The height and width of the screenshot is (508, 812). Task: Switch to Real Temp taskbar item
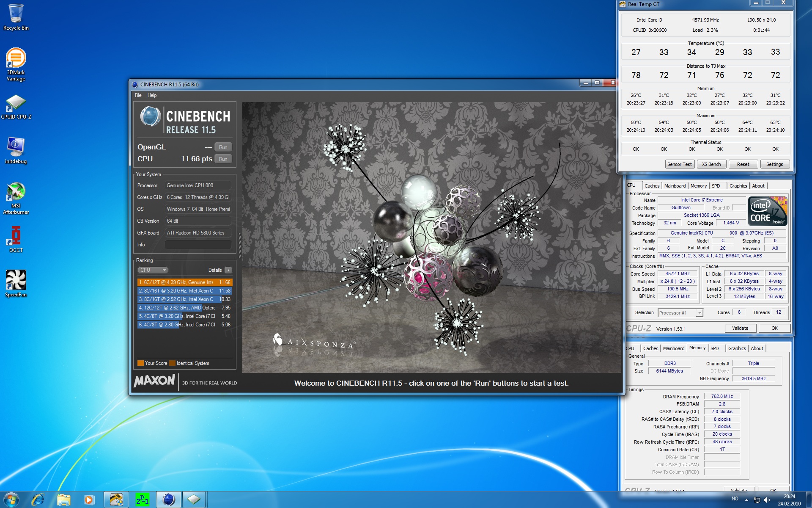tap(116, 500)
